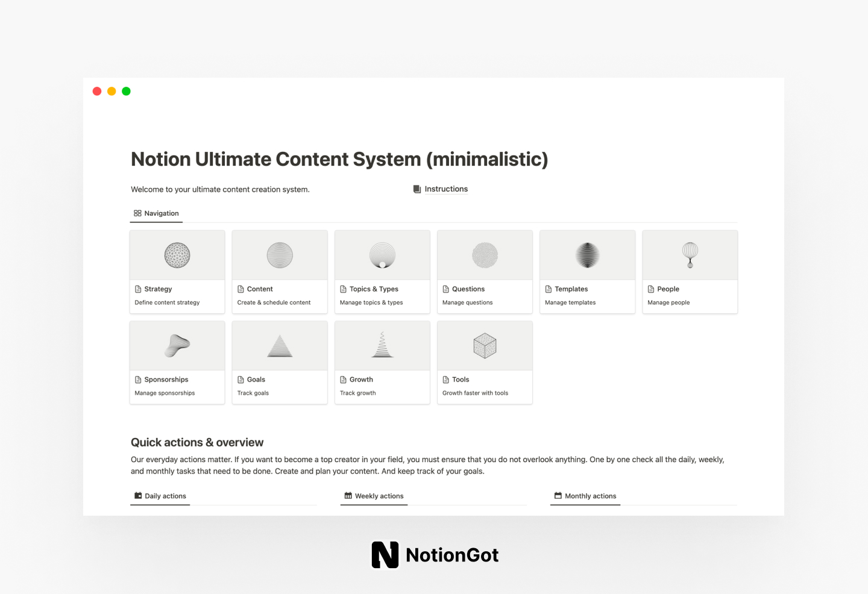Open the Strategy page icon
The height and width of the screenshot is (594, 868).
click(139, 289)
